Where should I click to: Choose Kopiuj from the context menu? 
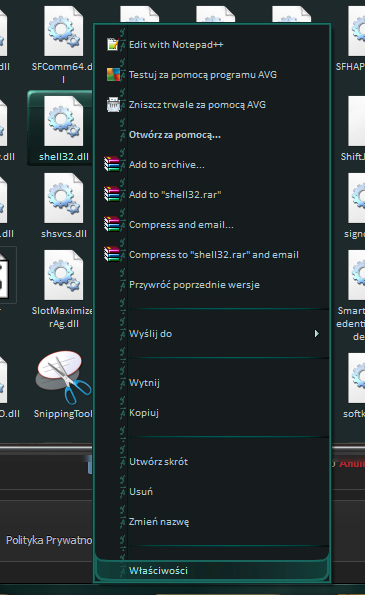212,412
